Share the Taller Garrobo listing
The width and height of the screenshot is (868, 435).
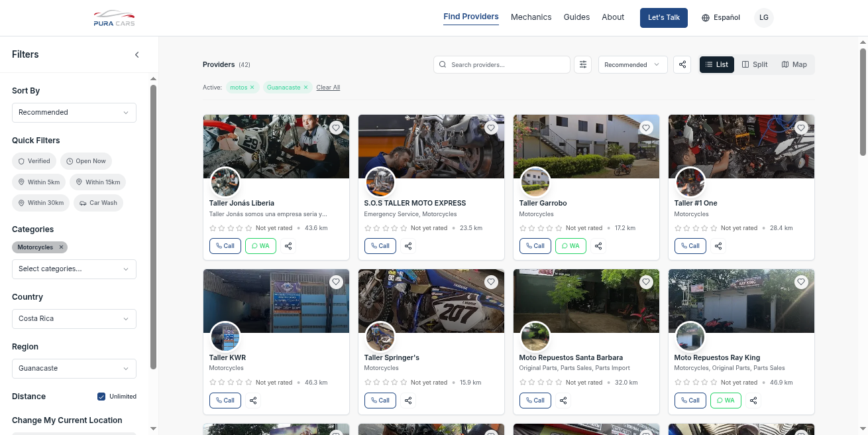tap(598, 246)
